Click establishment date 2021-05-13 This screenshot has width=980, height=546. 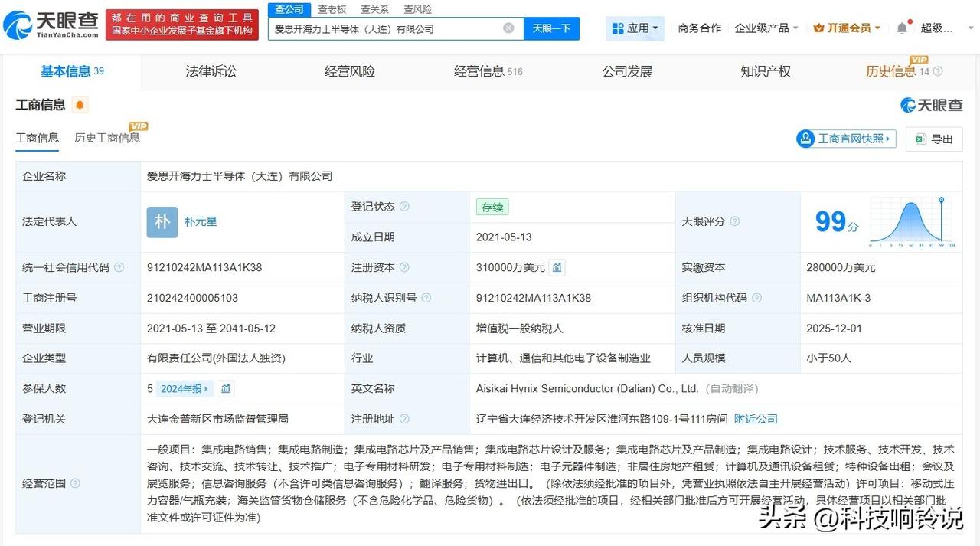click(504, 237)
